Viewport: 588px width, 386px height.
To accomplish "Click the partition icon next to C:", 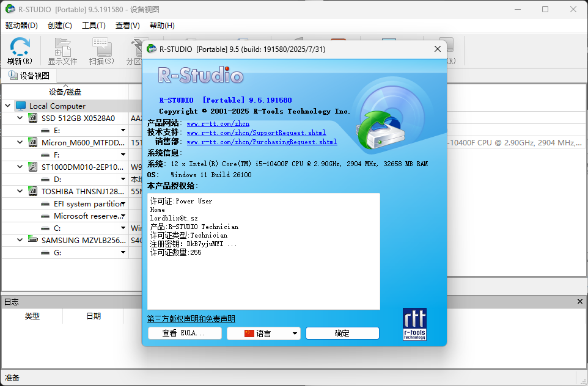I will coord(45,228).
